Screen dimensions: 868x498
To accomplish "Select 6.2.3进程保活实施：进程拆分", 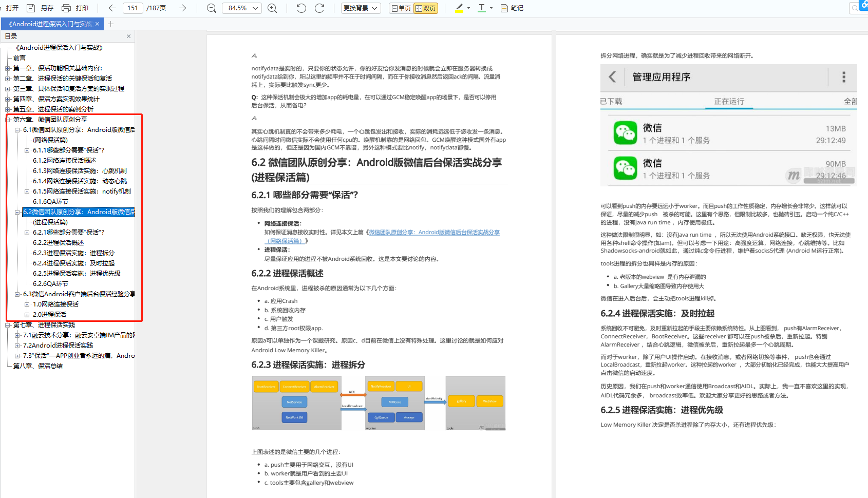I will coord(73,253).
